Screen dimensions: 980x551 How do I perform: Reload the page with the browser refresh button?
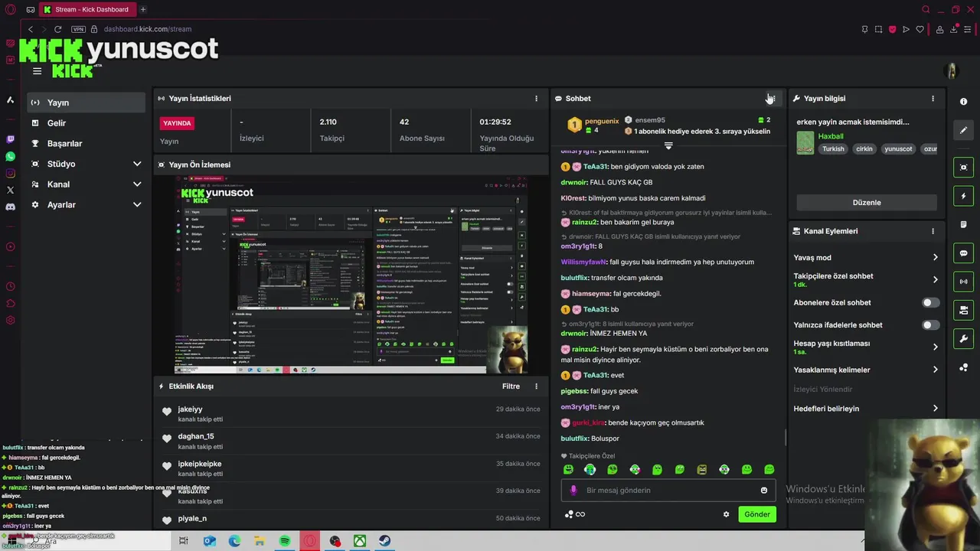coord(57,29)
